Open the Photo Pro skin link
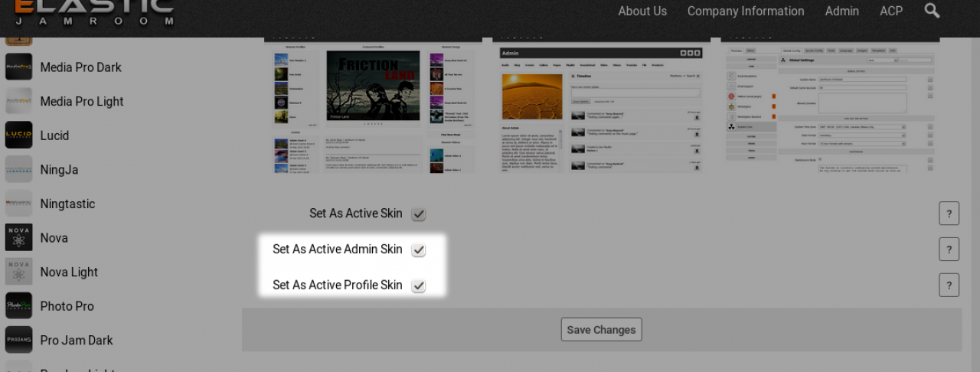 pos(67,306)
